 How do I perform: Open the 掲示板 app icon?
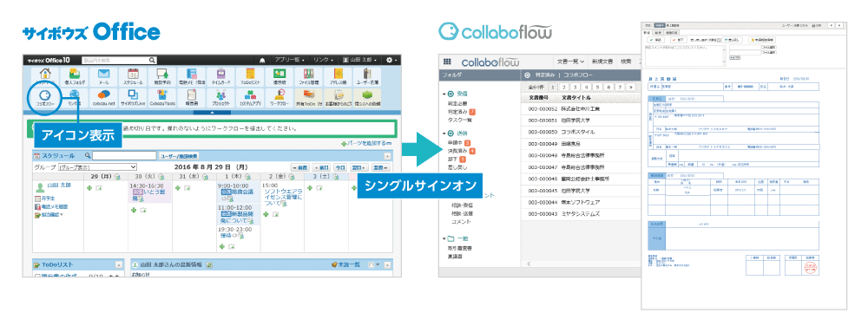(x=279, y=77)
